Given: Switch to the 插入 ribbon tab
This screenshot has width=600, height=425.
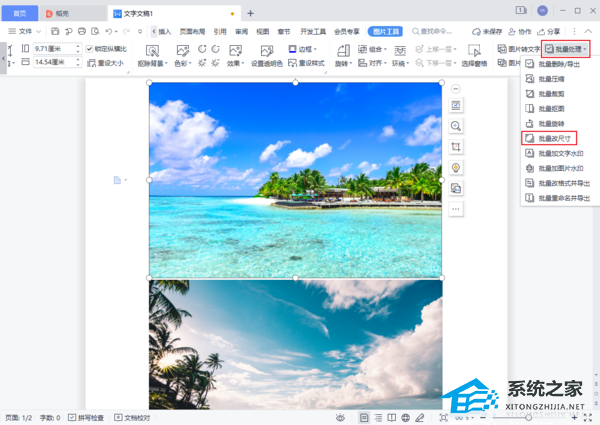Looking at the screenshot, I should tap(165, 31).
